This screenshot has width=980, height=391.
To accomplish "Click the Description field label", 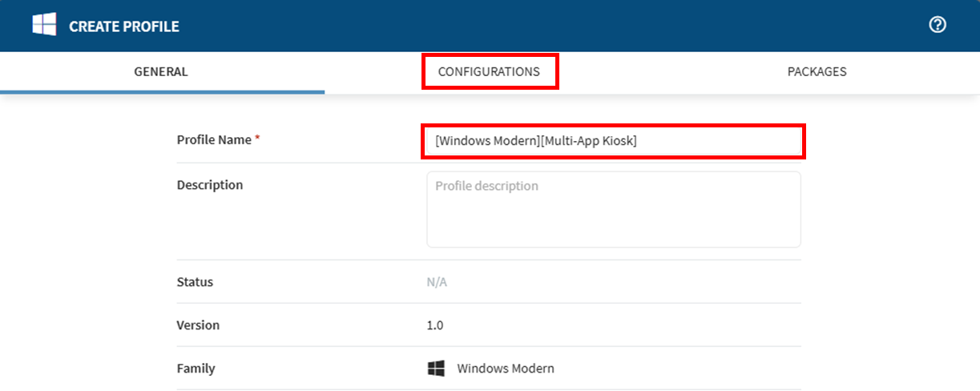I will 209,185.
